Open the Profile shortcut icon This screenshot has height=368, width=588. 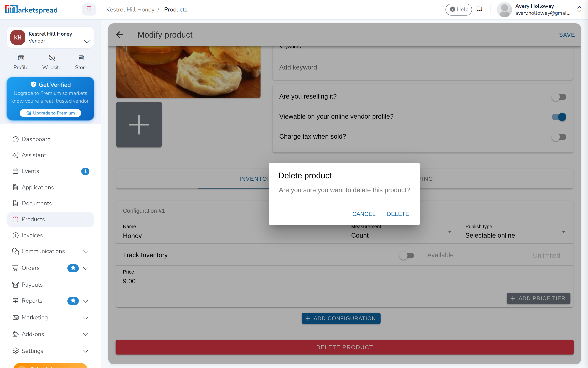pyautogui.click(x=21, y=62)
